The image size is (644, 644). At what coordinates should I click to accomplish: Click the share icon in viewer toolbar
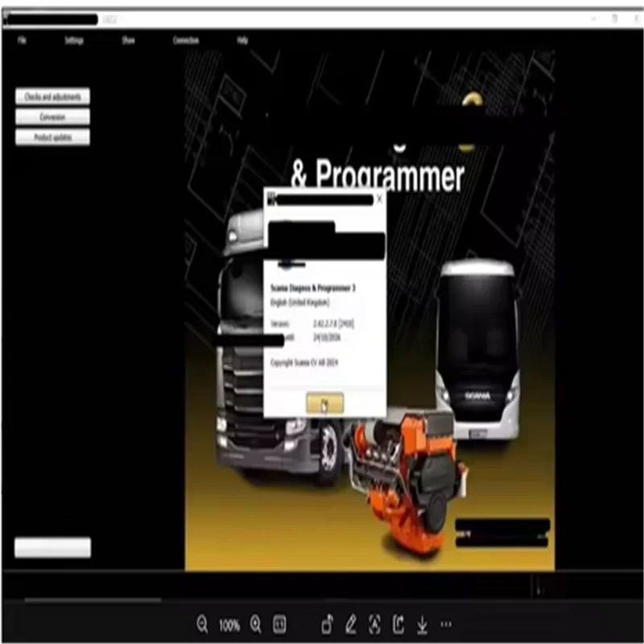point(398,624)
